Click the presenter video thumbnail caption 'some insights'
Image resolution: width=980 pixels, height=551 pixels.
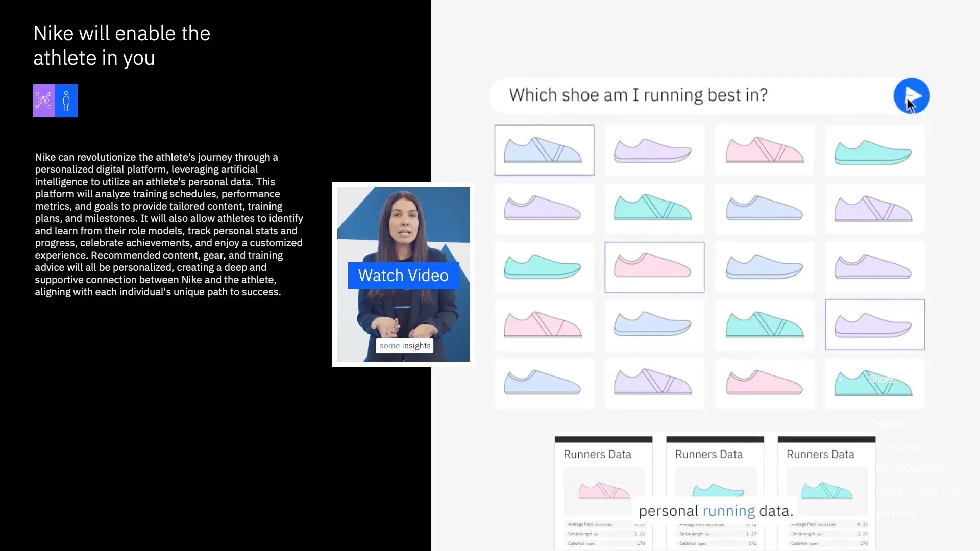click(405, 346)
